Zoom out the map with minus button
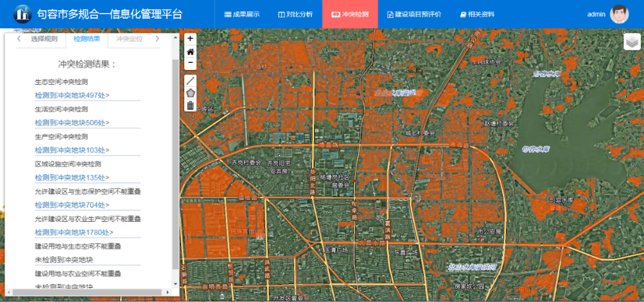Screen dimensions: 644x302 (190, 63)
